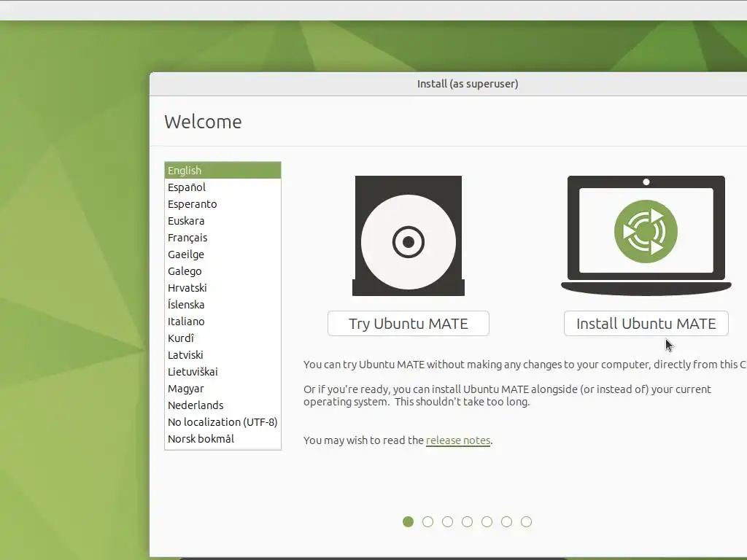This screenshot has width=747, height=560.
Task: Select No localization (UTF-8) entry
Action: pos(222,422)
